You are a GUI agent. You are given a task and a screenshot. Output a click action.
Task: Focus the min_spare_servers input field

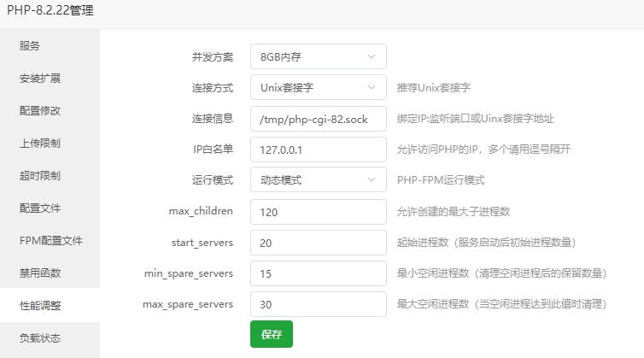pyautogui.click(x=319, y=273)
